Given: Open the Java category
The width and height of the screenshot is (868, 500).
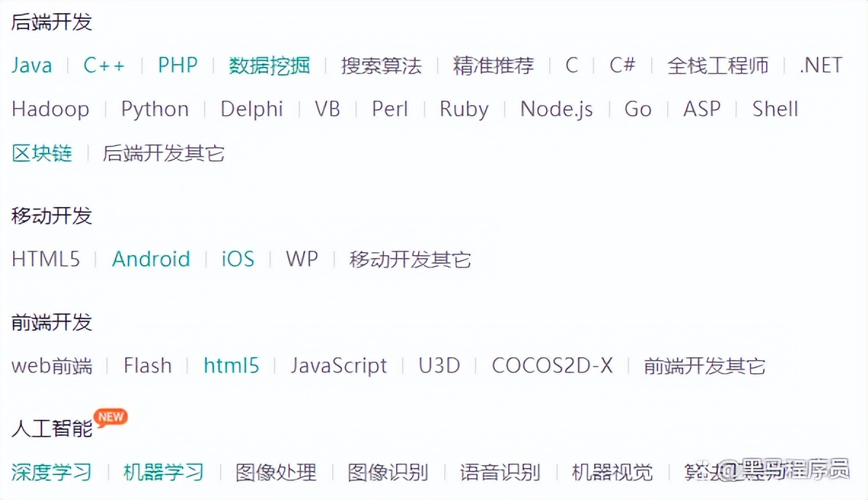Looking at the screenshot, I should coord(31,66).
